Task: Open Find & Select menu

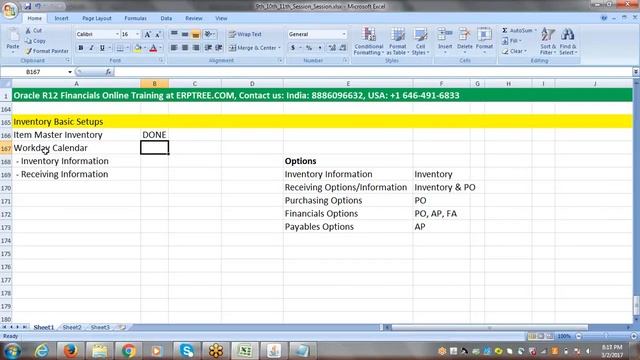Action: click(x=568, y=41)
